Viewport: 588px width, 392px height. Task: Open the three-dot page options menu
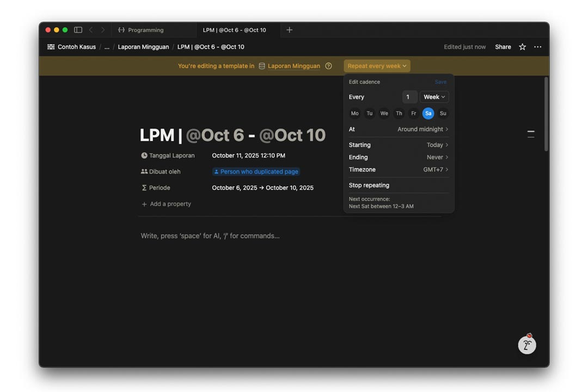point(537,47)
